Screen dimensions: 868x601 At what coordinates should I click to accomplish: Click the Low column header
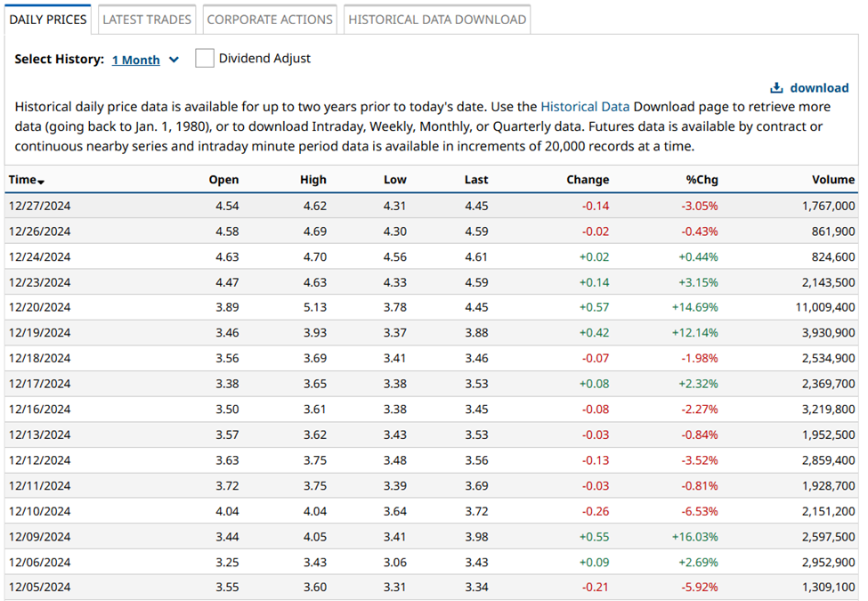[x=394, y=179]
